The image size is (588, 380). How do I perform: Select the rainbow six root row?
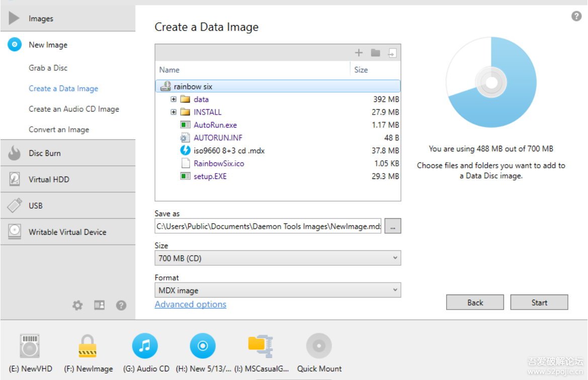tap(278, 86)
